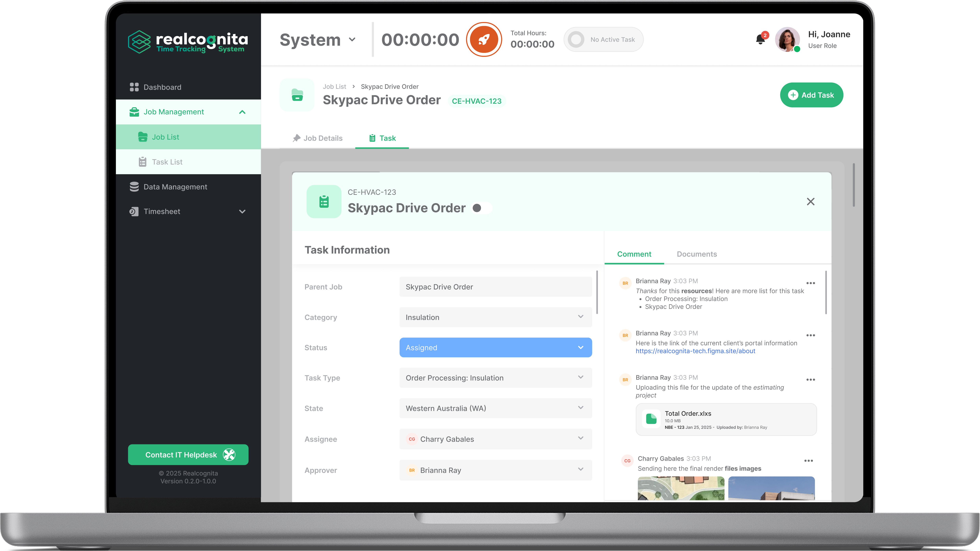Click the Timesheet clock icon

coord(134,211)
